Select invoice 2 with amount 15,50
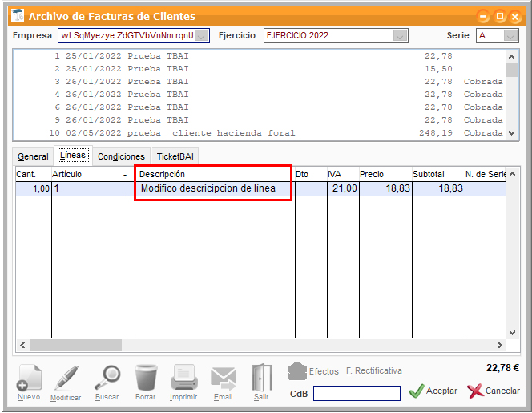Viewport: 532px width, 413px height. tap(259, 69)
